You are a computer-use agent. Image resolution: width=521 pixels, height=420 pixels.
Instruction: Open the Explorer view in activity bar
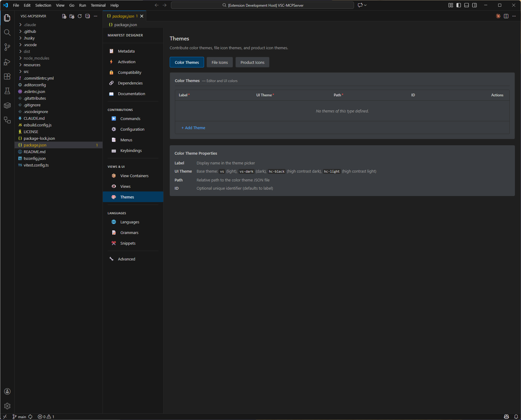pyautogui.click(x=7, y=18)
